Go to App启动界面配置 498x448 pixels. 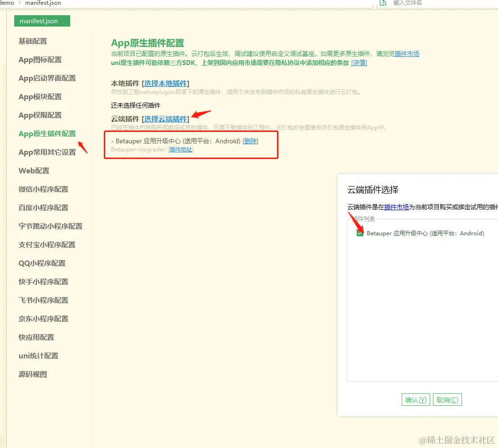47,78
